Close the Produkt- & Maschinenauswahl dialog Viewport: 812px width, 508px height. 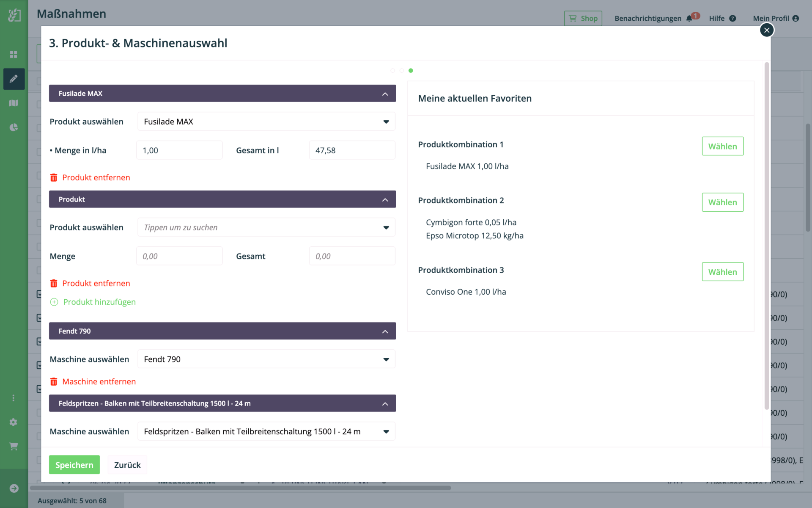click(767, 30)
